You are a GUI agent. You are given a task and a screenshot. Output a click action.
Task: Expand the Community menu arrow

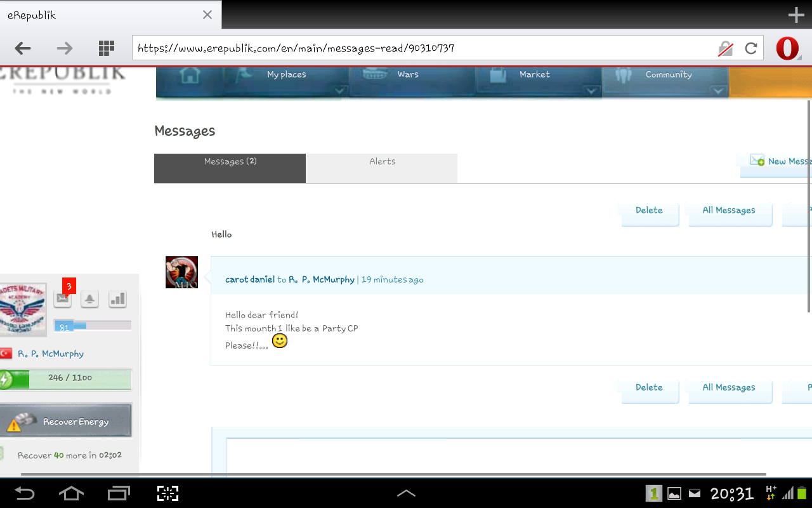click(x=719, y=91)
